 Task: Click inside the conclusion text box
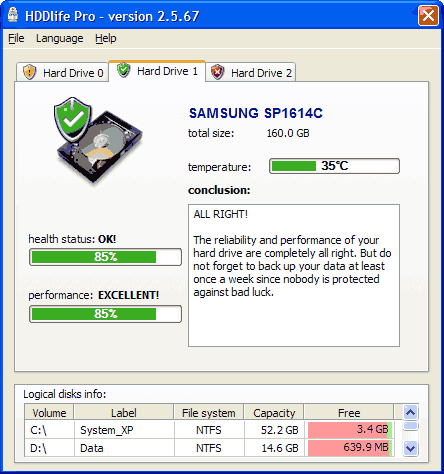pyautogui.click(x=294, y=275)
